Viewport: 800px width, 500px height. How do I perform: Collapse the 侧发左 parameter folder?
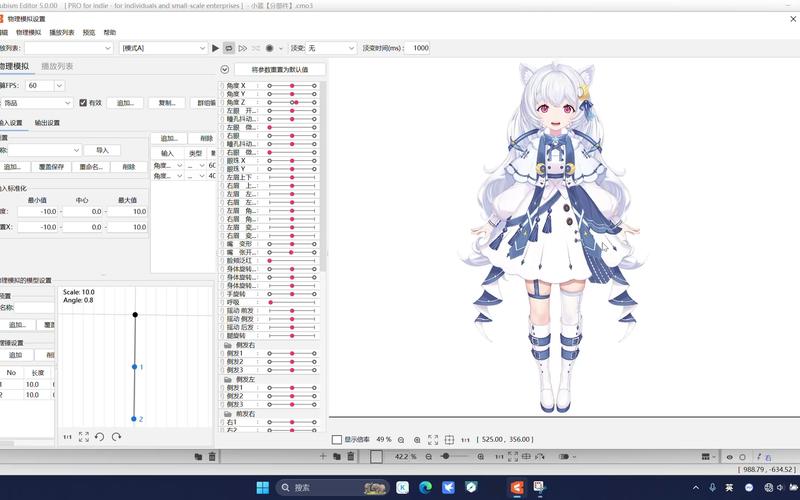(228, 380)
